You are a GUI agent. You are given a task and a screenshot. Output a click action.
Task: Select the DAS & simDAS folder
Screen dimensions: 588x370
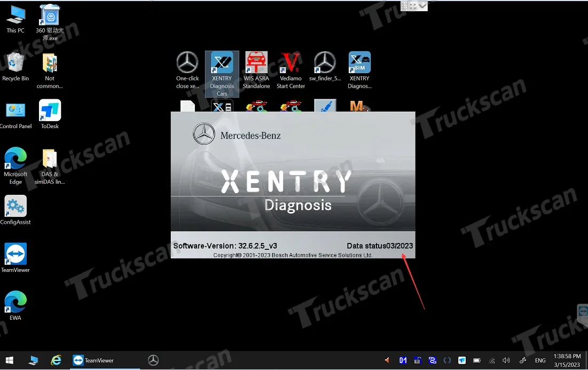coord(50,167)
